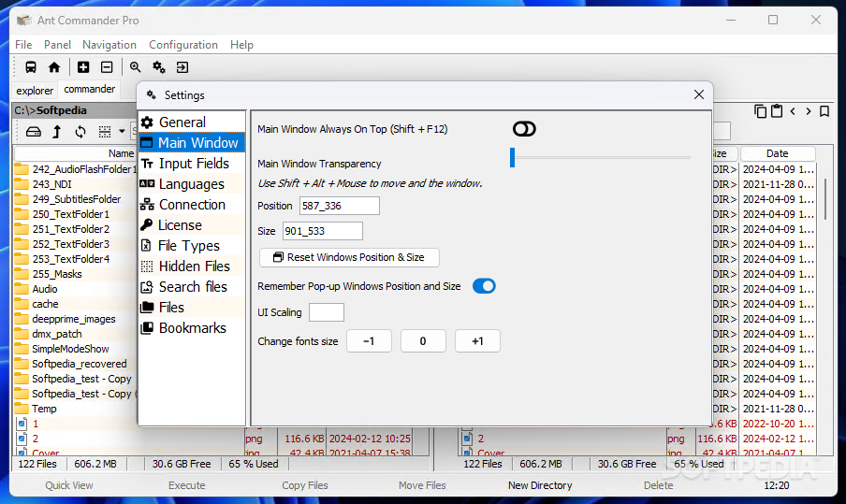Select Input Fields settings category
The width and height of the screenshot is (846, 504).
[x=192, y=164]
